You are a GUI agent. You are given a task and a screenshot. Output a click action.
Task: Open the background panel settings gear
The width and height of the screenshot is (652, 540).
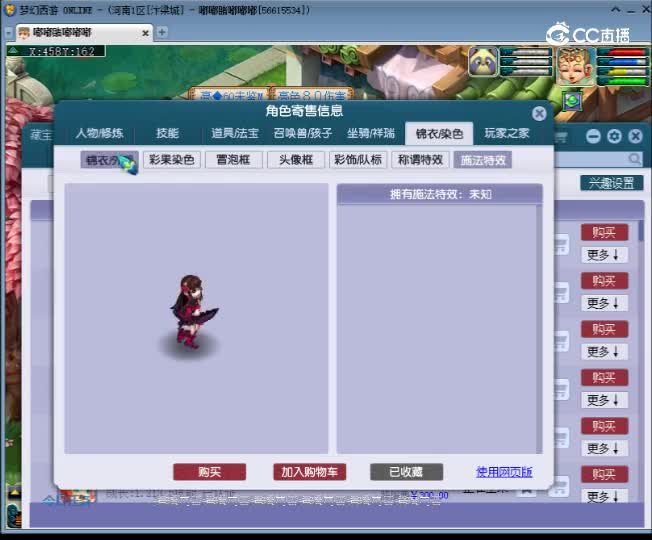pos(614,136)
